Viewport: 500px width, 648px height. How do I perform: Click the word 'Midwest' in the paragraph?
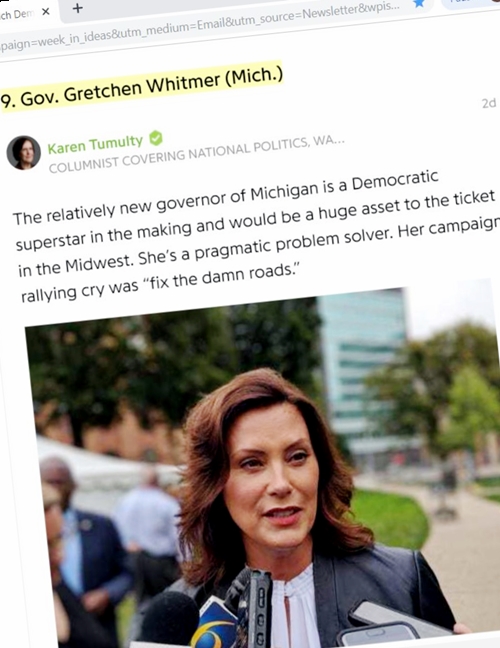98,262
